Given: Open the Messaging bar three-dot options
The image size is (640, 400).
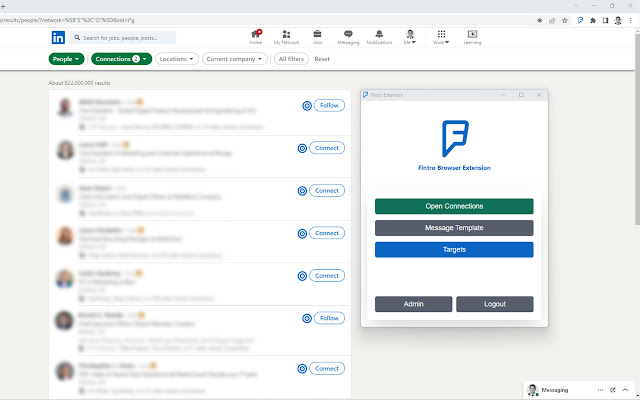Looking at the screenshot, I should coord(600,390).
